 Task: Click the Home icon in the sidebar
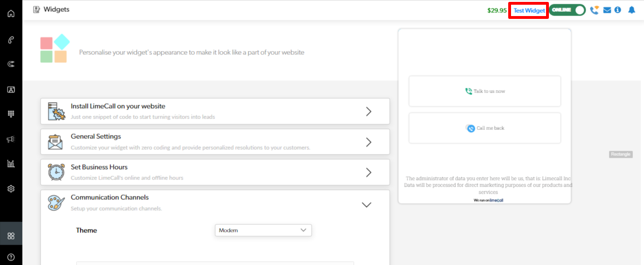[11, 13]
